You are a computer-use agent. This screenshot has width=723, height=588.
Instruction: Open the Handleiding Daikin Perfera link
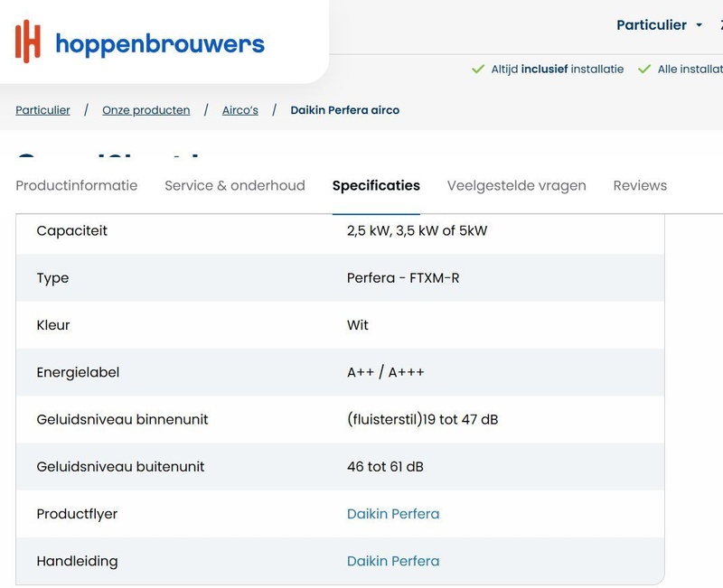click(393, 561)
